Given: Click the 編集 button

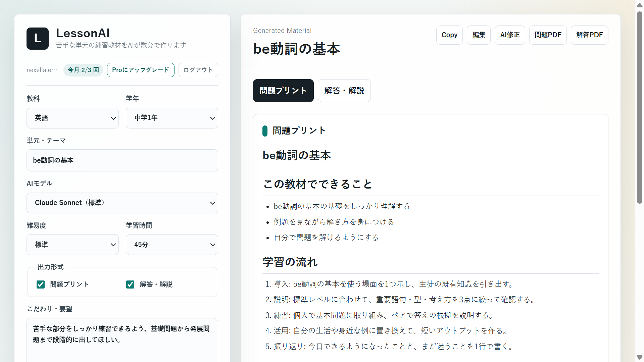Looking at the screenshot, I should click(x=479, y=35).
